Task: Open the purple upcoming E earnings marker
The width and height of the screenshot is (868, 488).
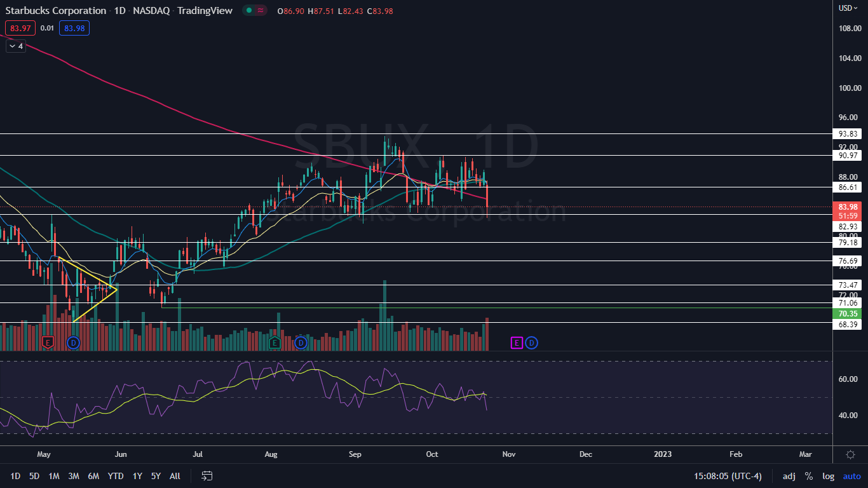Action: click(x=517, y=343)
